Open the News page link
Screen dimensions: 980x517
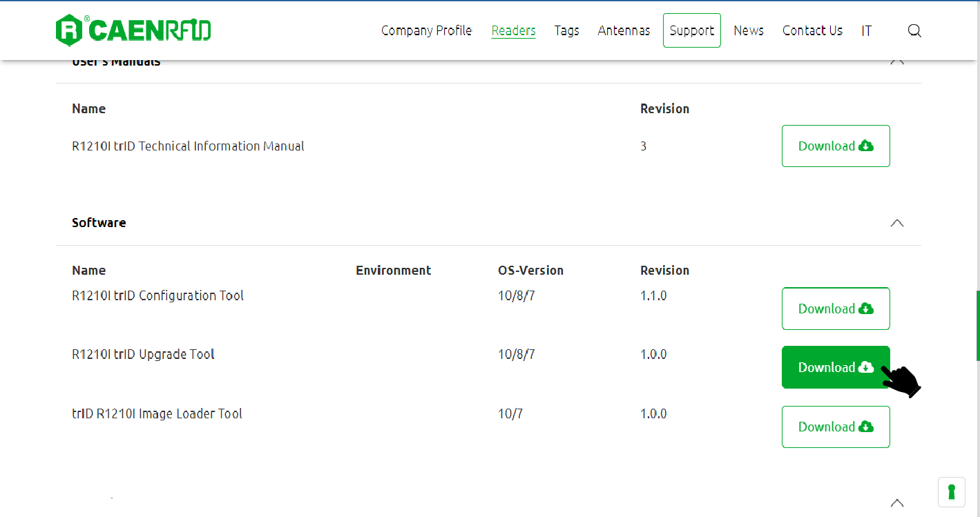coord(748,30)
